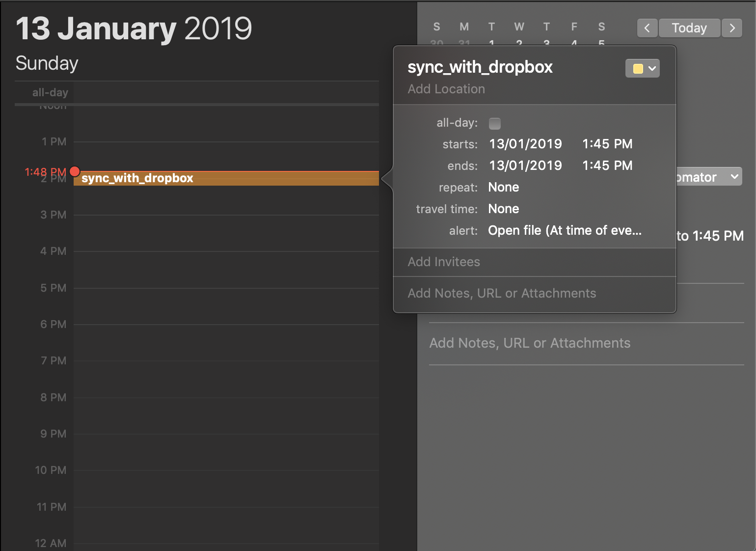Add a location to the event
756x551 pixels.
446,89
